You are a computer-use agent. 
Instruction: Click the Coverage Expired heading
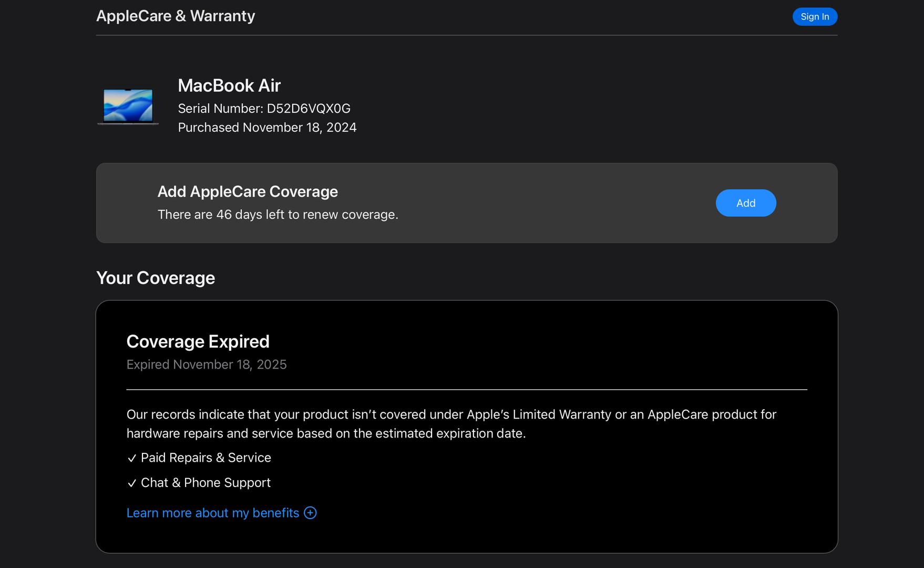tap(198, 341)
